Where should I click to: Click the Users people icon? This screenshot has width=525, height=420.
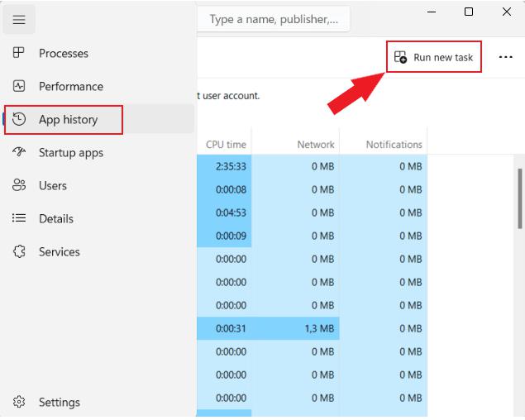point(19,185)
